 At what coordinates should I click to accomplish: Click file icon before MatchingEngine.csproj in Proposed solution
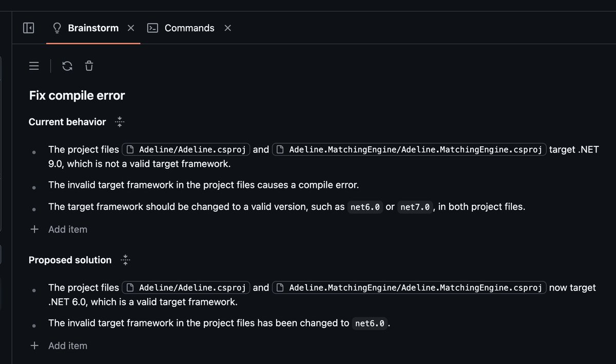[x=280, y=288]
